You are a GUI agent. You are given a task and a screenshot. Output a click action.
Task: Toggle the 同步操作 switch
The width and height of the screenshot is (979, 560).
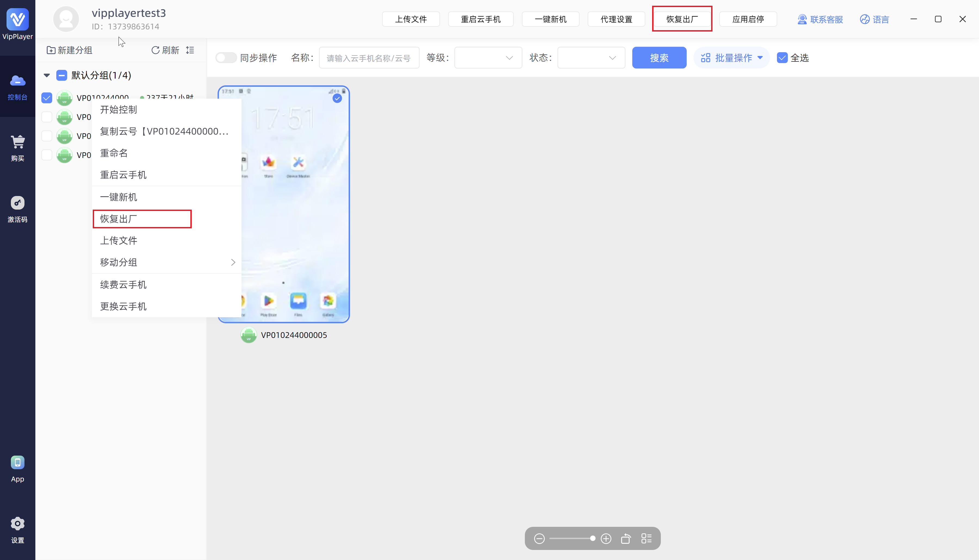tap(226, 58)
